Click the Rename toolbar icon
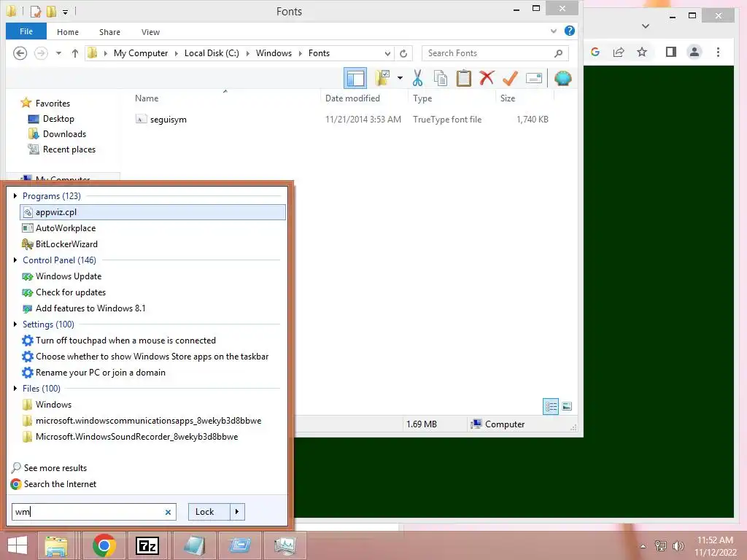This screenshot has width=747, height=560. pyautogui.click(x=534, y=78)
